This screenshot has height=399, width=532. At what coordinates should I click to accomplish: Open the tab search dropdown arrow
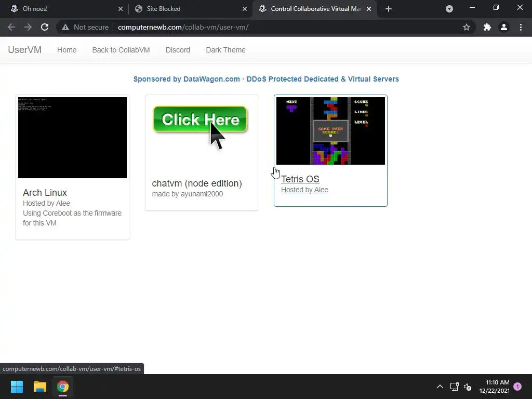pyautogui.click(x=449, y=9)
